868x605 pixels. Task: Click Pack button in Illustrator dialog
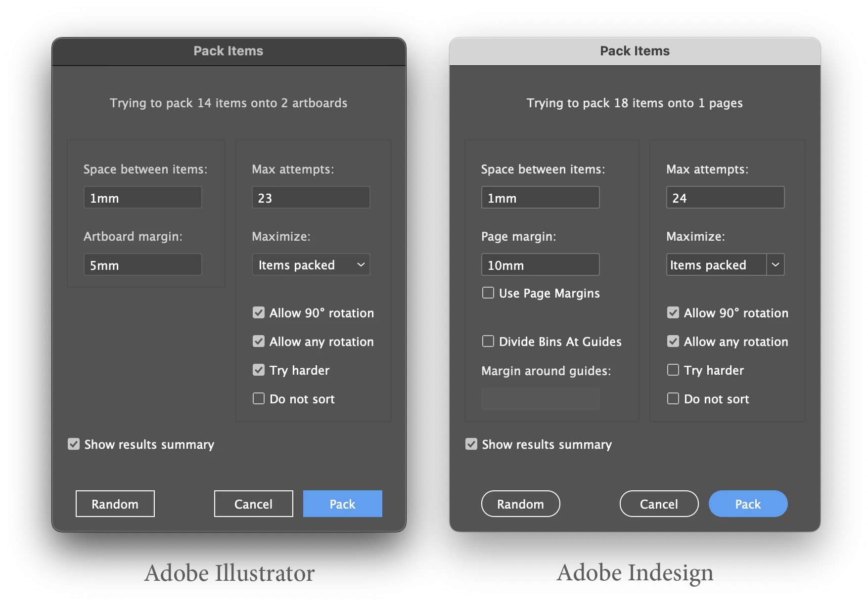(343, 504)
